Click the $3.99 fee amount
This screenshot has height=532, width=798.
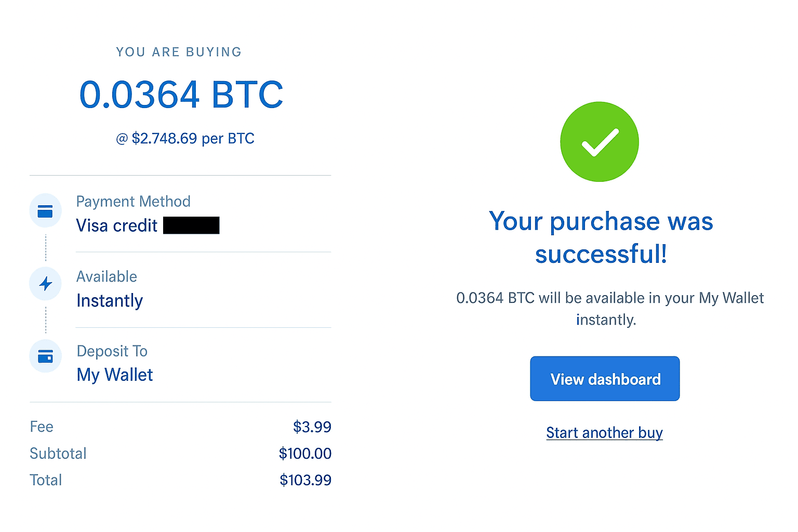coord(312,427)
